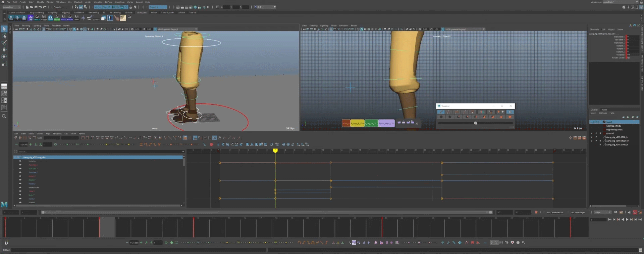The width and height of the screenshot is (644, 254).
Task: Click the magnifier search icon in left sidebar
Action: [4, 116]
